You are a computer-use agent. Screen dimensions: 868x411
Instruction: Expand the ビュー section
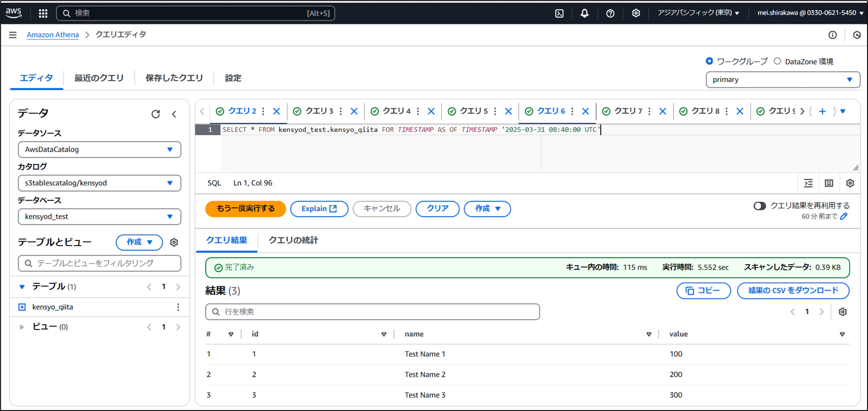22,327
